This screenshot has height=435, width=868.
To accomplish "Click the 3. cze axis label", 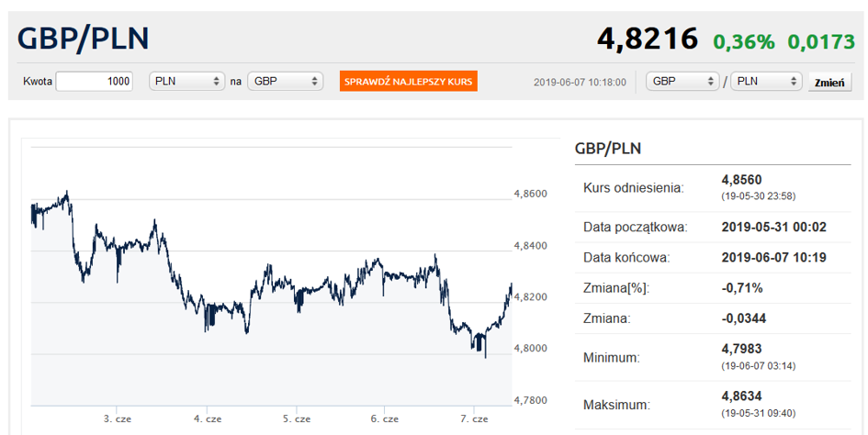I will tap(118, 419).
